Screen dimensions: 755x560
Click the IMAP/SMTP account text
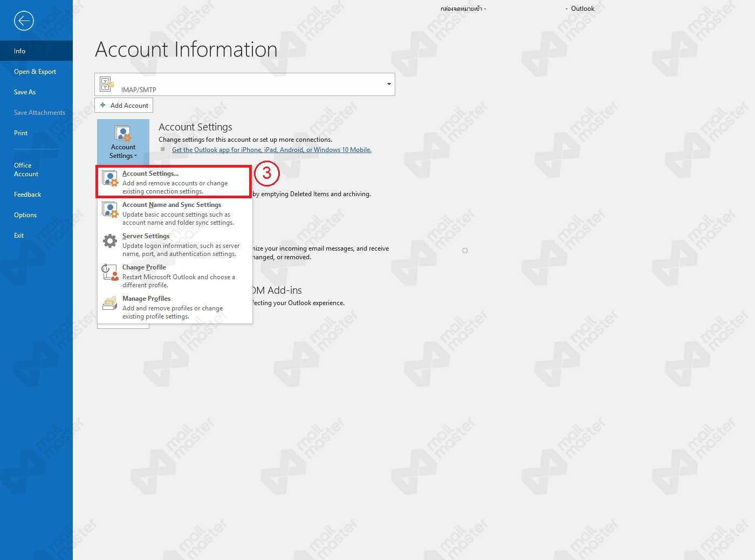[x=139, y=89]
